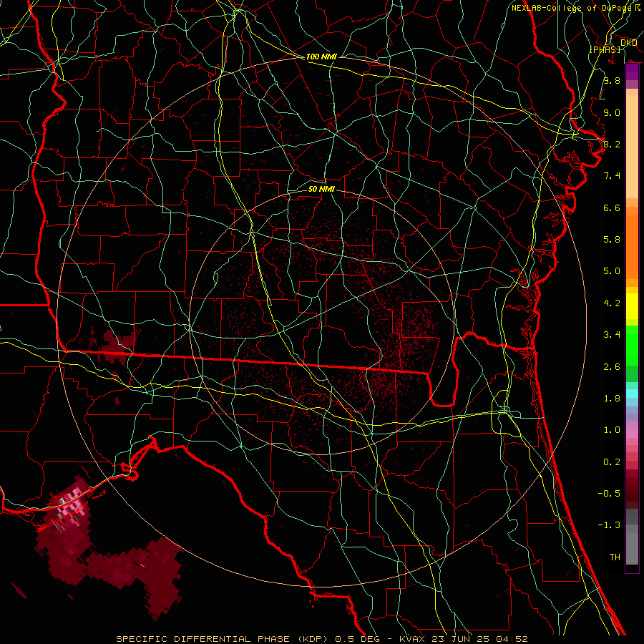Image resolution: width=644 pixels, height=644 pixels.
Task: Click the Specific Differential Phase caption at bottom
Action: 321,639
